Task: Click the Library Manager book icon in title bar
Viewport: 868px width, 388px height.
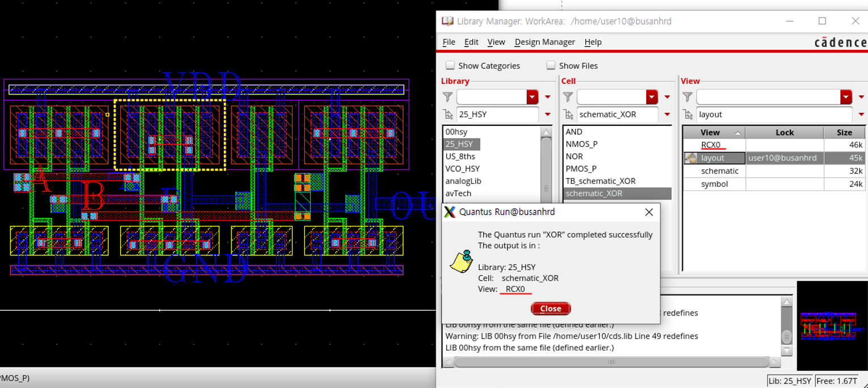Action: pyautogui.click(x=448, y=21)
